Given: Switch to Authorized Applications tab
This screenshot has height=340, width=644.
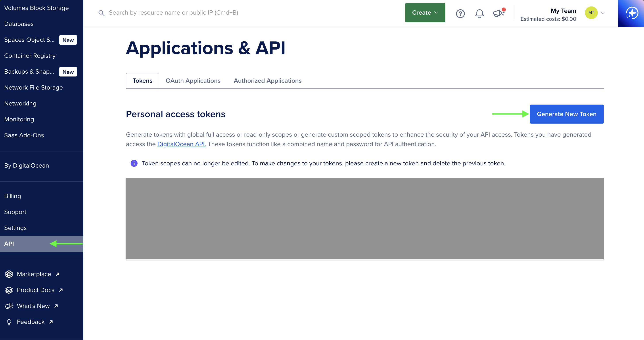Looking at the screenshot, I should coord(268,81).
